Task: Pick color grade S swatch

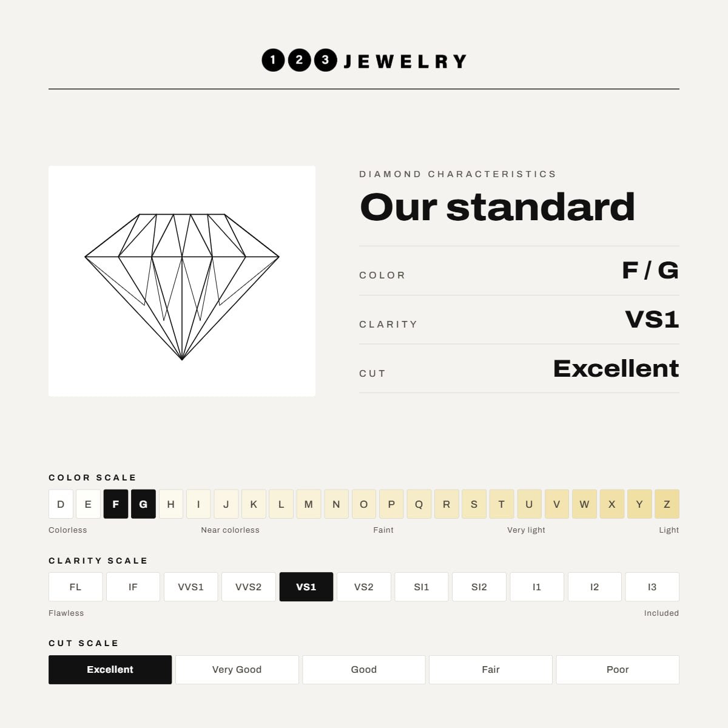Action: click(474, 504)
